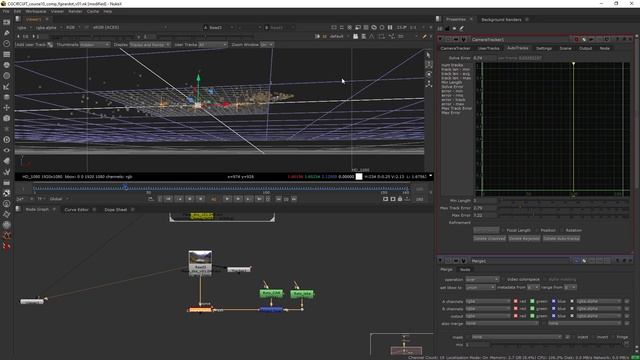Screen dimensions: 640x360
Task: Open the Cache menu
Action: point(93,11)
